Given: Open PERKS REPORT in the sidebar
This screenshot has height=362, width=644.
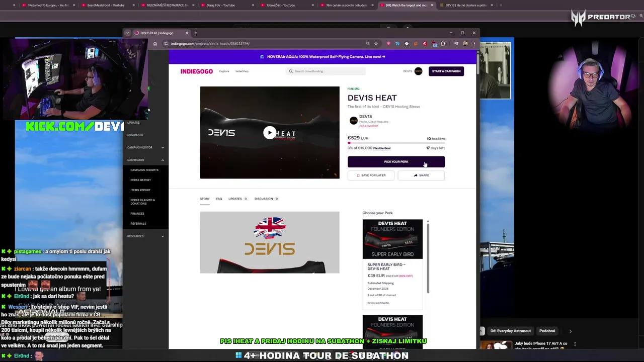Looking at the screenshot, I should 140,180.
